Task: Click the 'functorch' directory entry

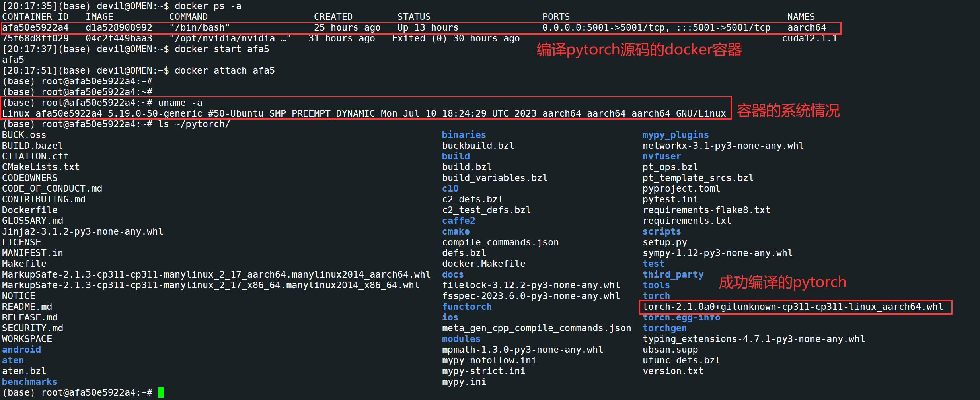Action: coord(467,307)
